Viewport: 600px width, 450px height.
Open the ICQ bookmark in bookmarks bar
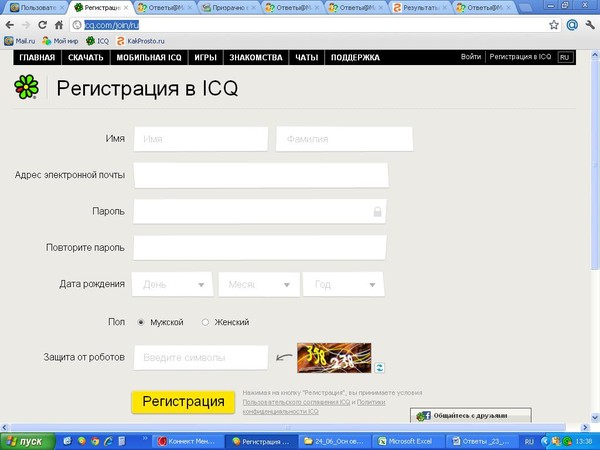click(98, 41)
